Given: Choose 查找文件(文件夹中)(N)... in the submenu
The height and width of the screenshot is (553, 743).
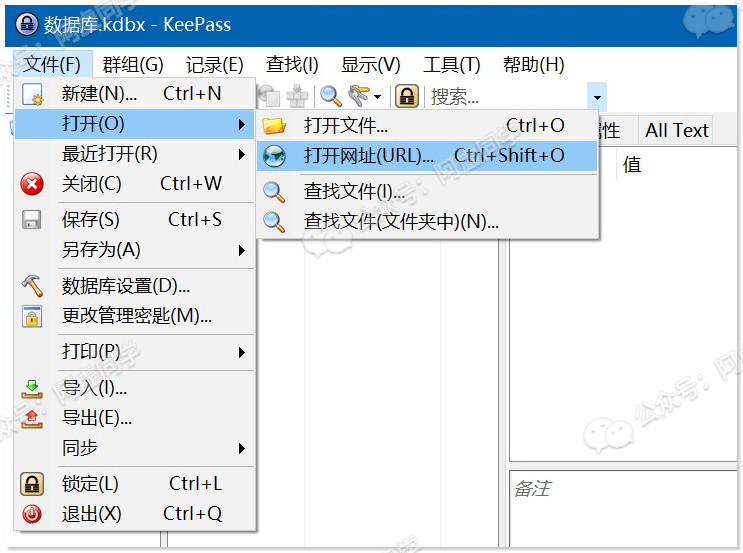Looking at the screenshot, I should (427, 222).
